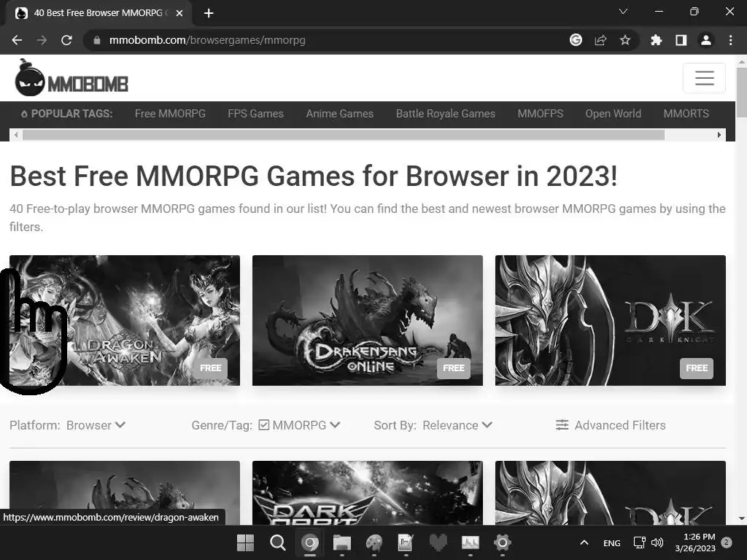Open the notepad taskbar app
Viewport: 747px width, 560px height.
point(406,542)
